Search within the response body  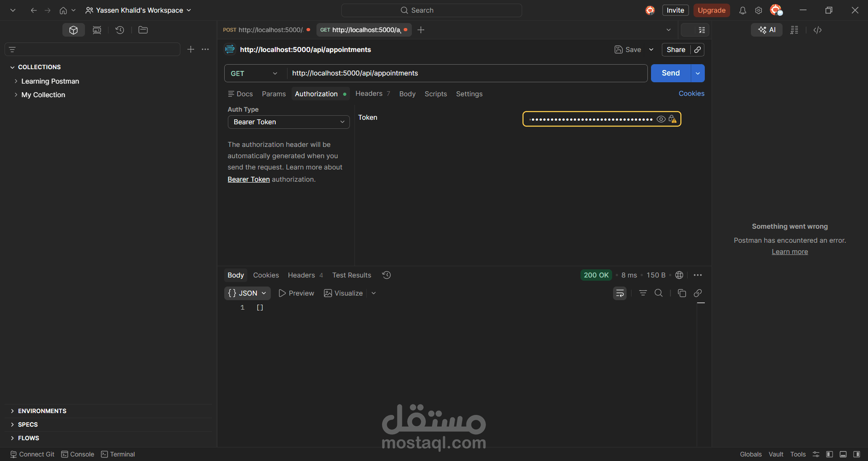pyautogui.click(x=659, y=293)
